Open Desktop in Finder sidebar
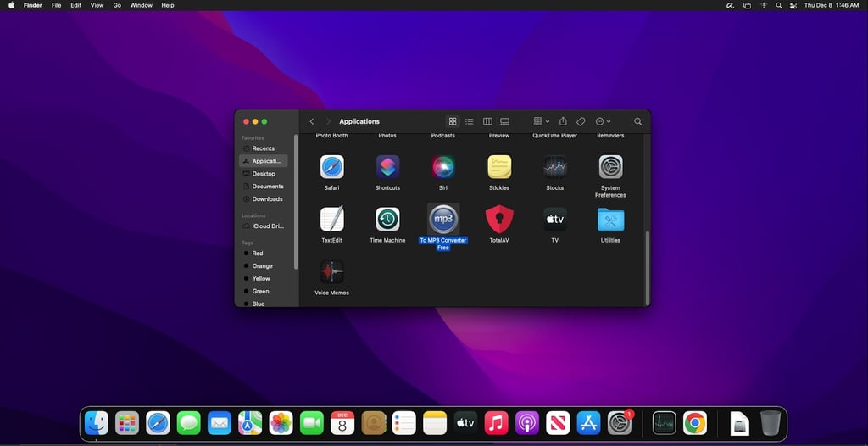The height and width of the screenshot is (446, 868). (264, 174)
